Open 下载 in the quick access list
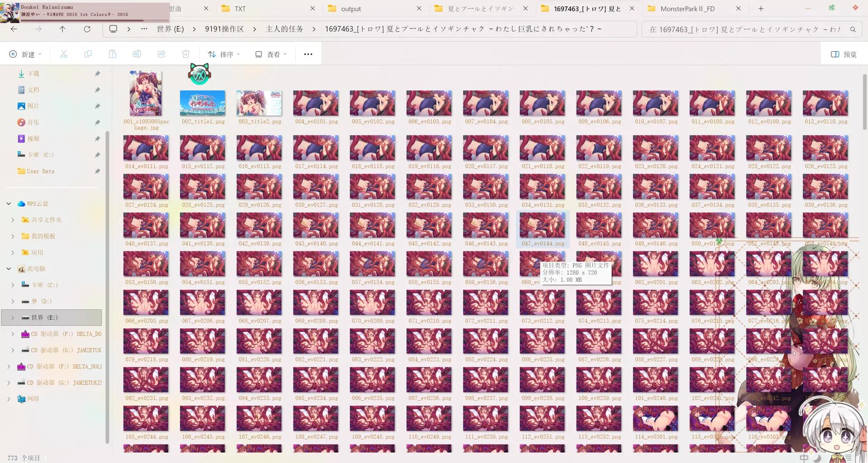 (x=33, y=74)
